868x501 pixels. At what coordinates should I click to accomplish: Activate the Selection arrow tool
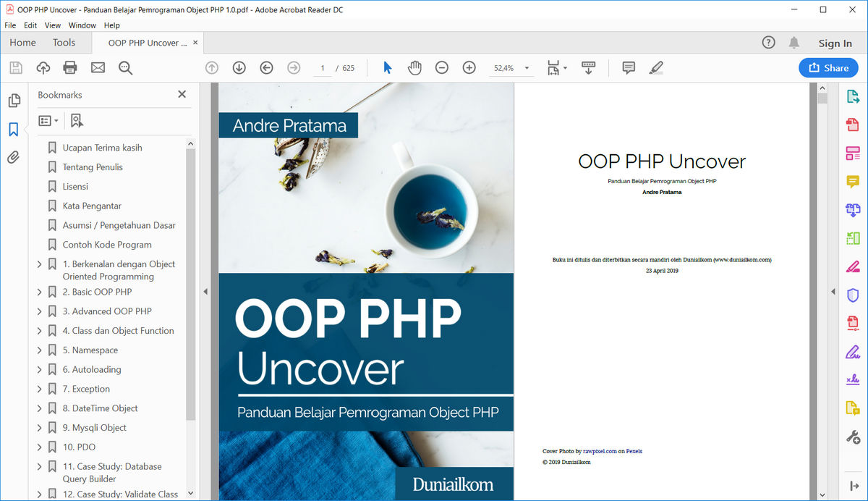click(387, 68)
